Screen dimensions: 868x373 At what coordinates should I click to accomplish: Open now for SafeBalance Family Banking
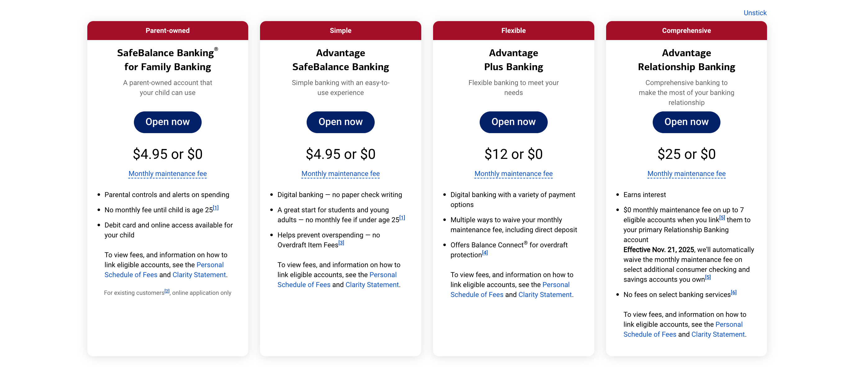pos(167,122)
